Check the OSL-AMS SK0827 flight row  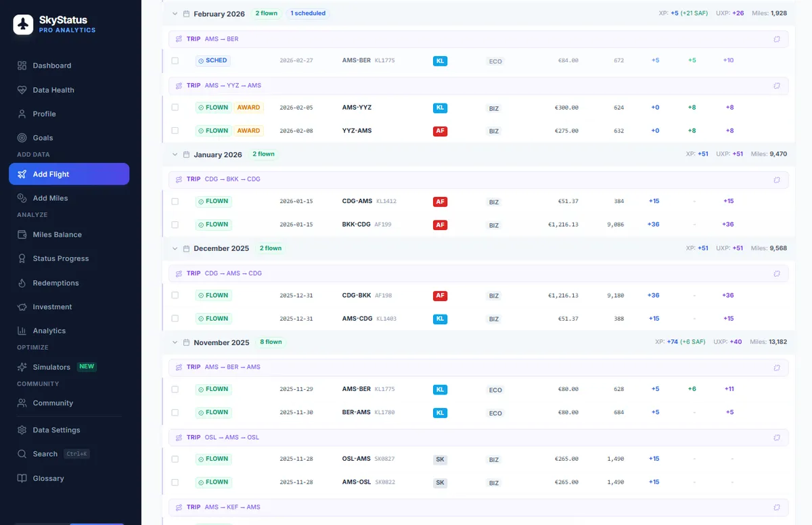point(175,459)
